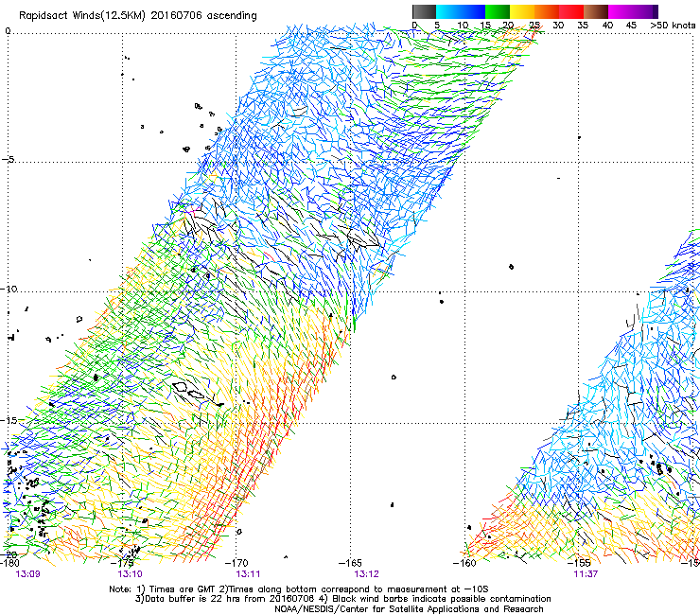Viewport: 700px width, 615px height.
Task: Click the -180 longitude axis label
Action: (9, 563)
